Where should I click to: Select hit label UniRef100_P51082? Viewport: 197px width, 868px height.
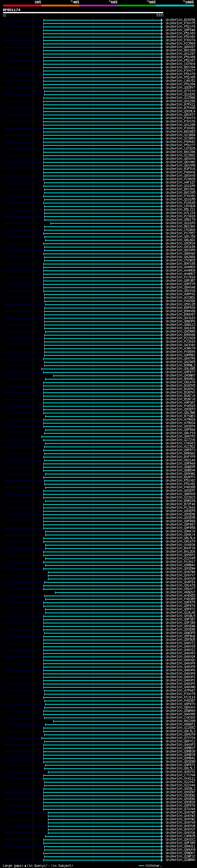tap(180, 481)
